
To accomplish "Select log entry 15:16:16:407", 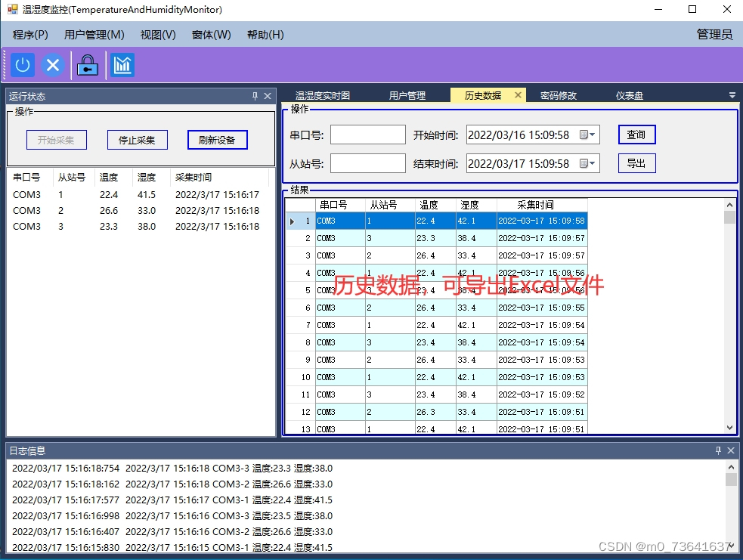I will tap(172, 531).
